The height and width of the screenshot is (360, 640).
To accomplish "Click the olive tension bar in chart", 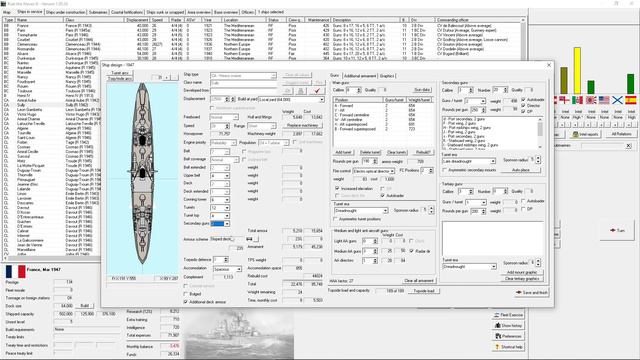I will point(564,81).
